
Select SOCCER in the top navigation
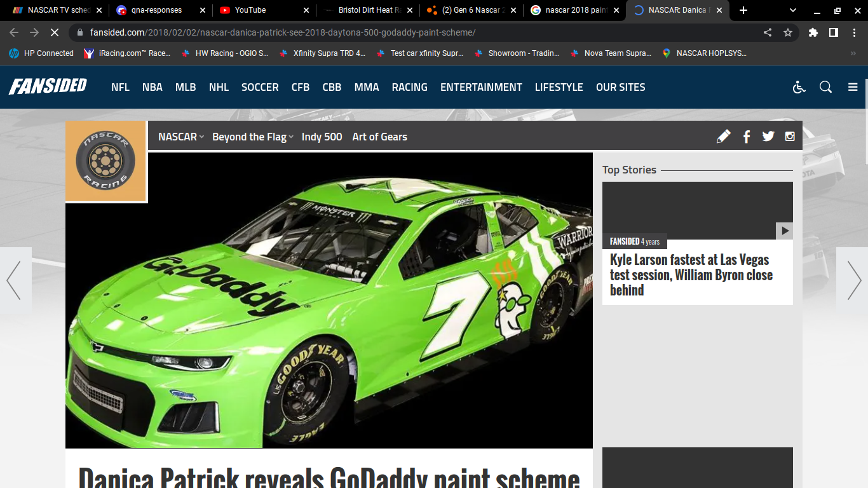click(260, 87)
